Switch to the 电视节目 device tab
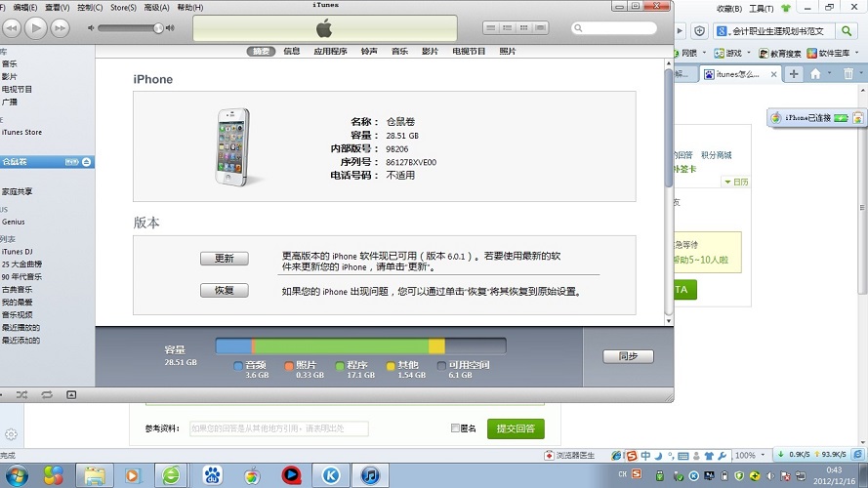The image size is (868, 488). pyautogui.click(x=469, y=51)
